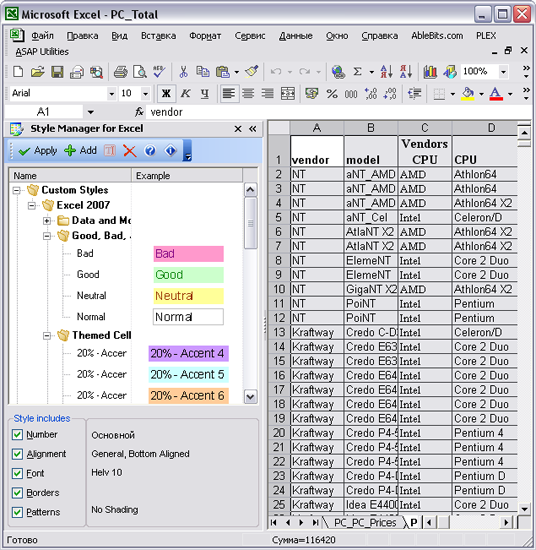The height and width of the screenshot is (550, 536).
Task: Toggle italic formatting (К)
Action: coord(185,94)
